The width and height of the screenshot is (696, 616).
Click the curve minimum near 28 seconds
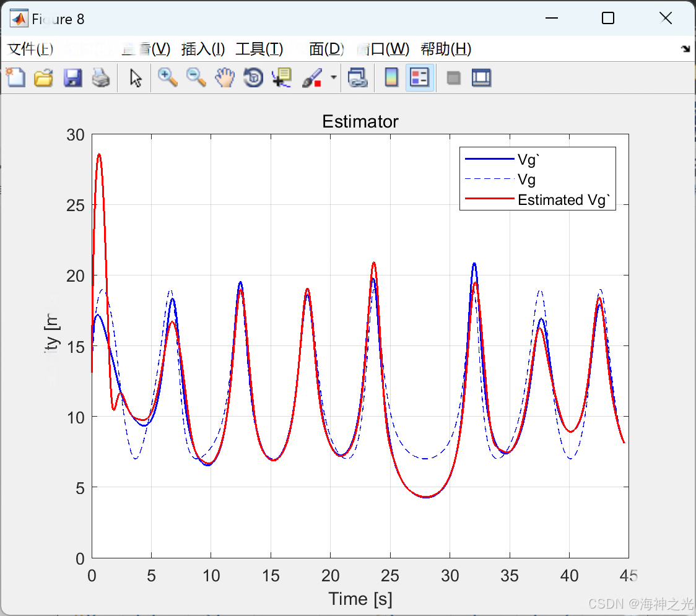coord(425,497)
